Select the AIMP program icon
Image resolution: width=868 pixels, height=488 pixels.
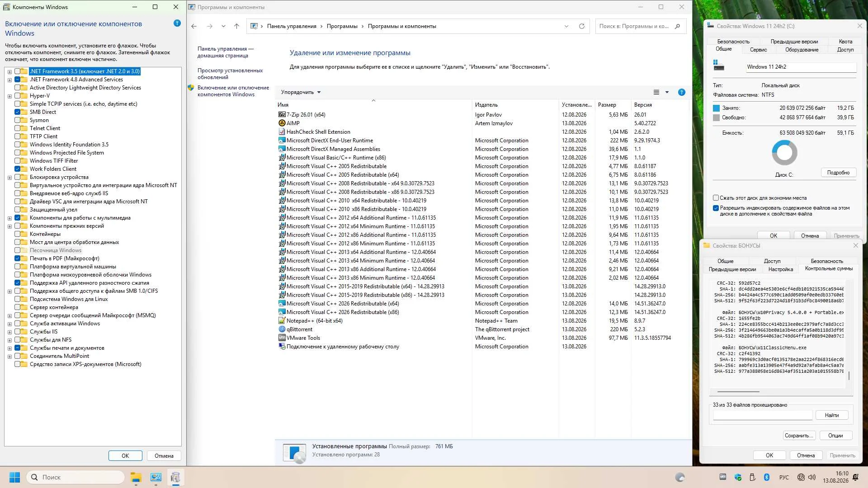(282, 123)
